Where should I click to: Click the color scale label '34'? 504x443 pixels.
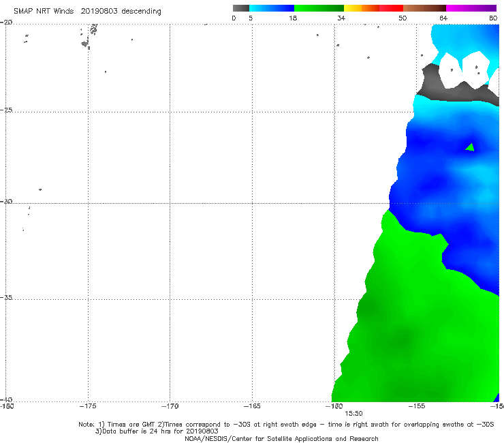click(x=341, y=18)
